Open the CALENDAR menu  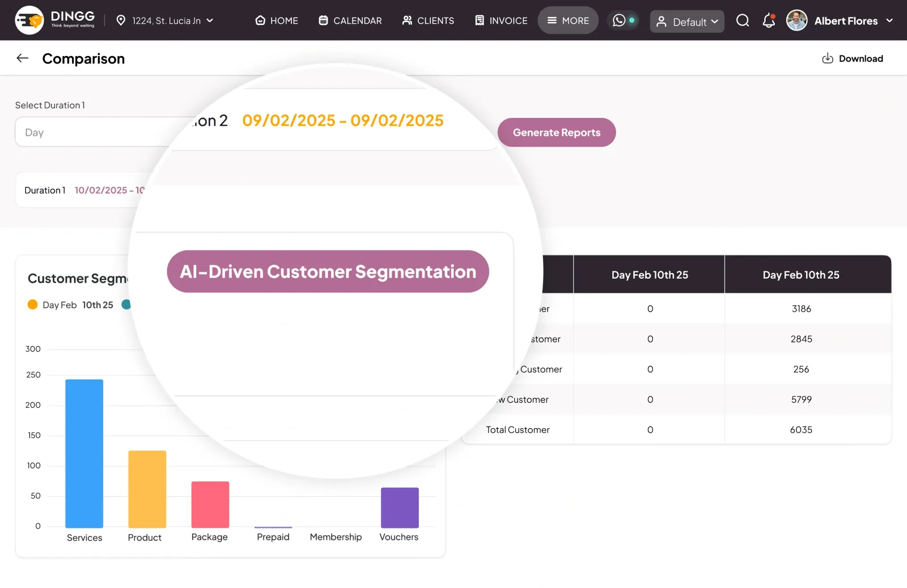tap(350, 20)
